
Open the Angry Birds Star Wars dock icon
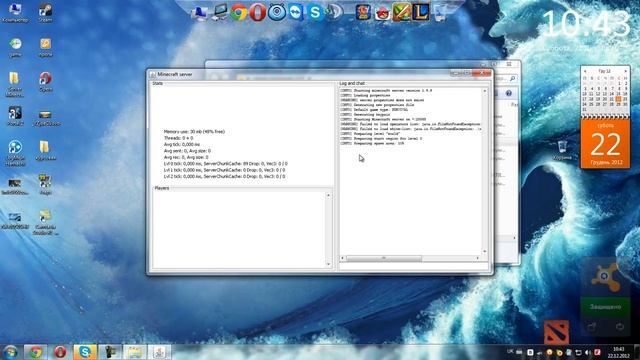(x=363, y=12)
